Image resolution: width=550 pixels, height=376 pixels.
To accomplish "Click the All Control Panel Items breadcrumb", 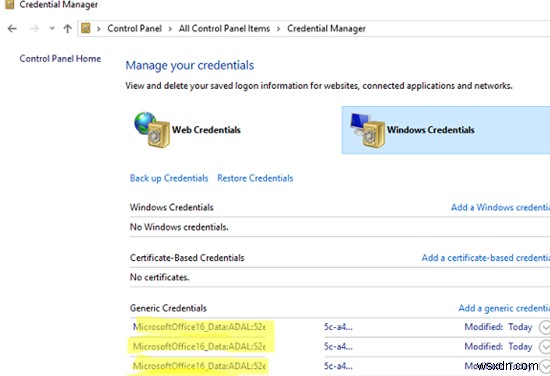I will pyautogui.click(x=224, y=28).
